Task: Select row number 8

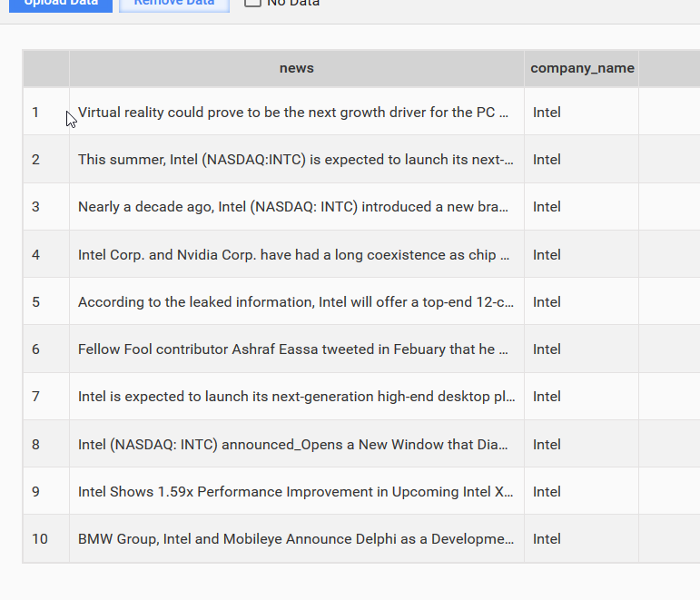Action: (x=46, y=444)
